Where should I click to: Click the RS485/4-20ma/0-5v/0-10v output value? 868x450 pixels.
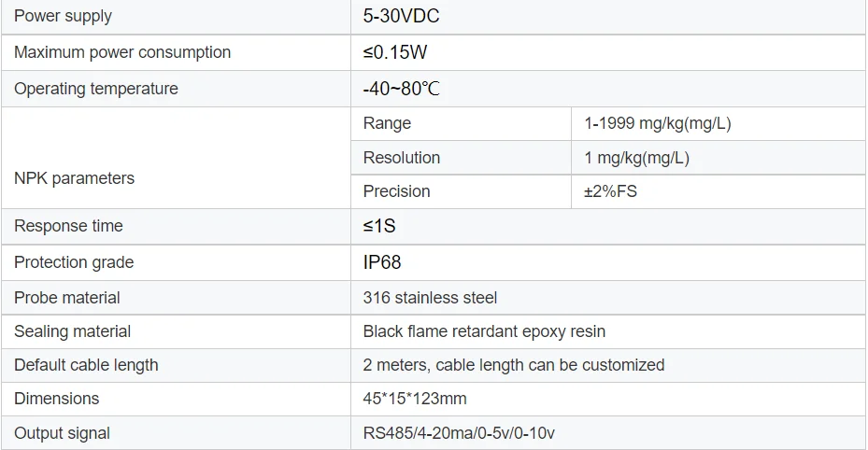coord(459,433)
